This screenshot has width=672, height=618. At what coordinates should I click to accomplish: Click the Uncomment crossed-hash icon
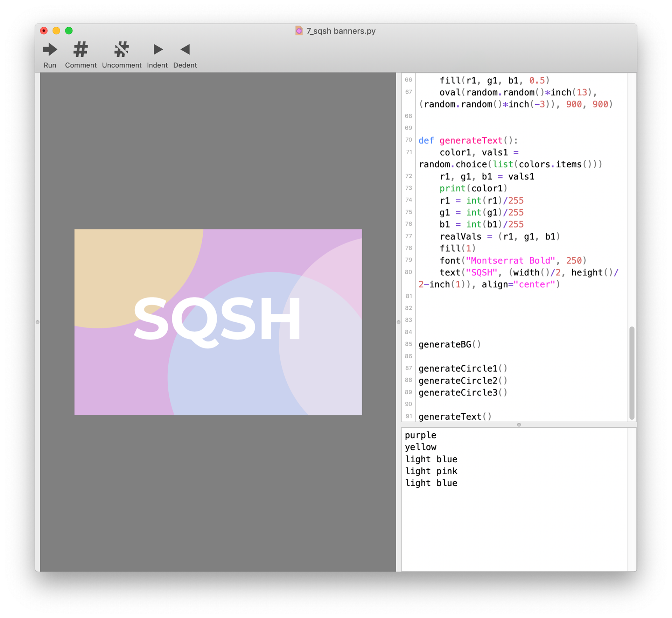coord(121,49)
